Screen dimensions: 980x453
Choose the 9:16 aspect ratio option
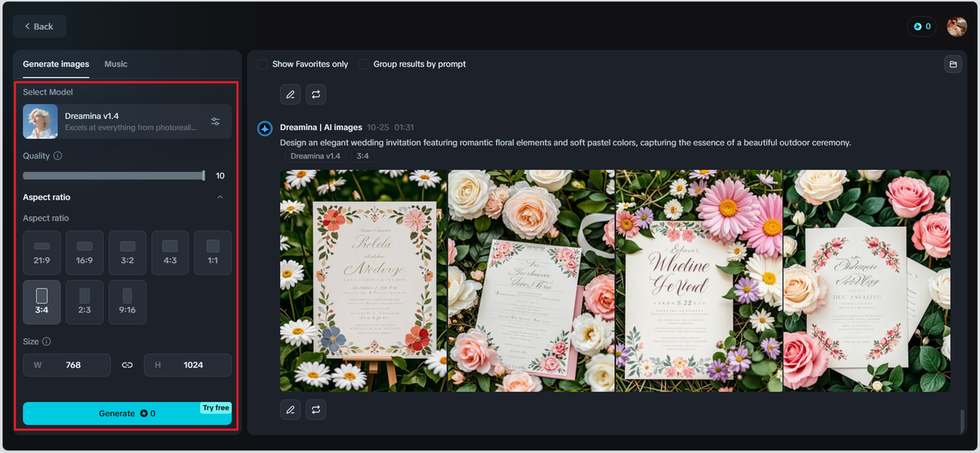(x=127, y=301)
